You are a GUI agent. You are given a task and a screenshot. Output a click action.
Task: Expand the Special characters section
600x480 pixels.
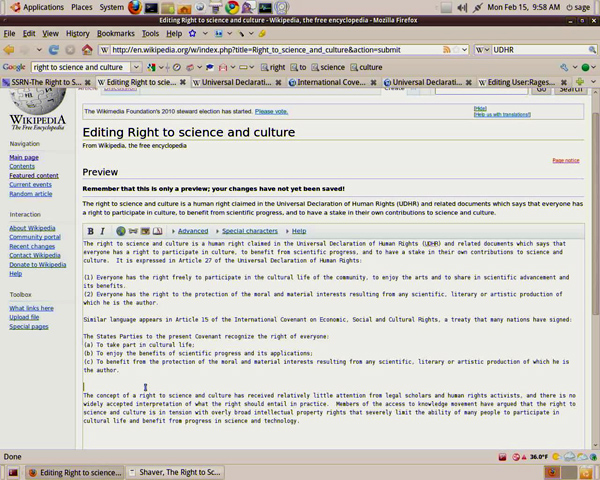click(249, 231)
